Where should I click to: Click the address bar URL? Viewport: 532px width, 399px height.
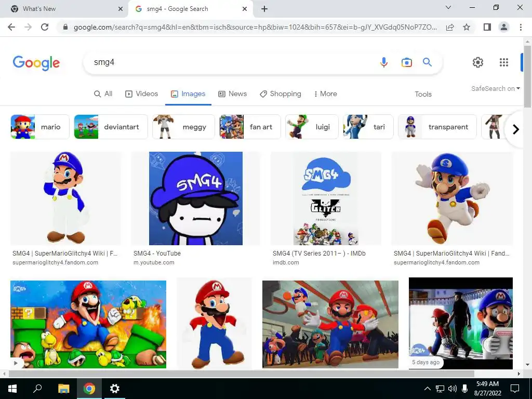pos(255,27)
